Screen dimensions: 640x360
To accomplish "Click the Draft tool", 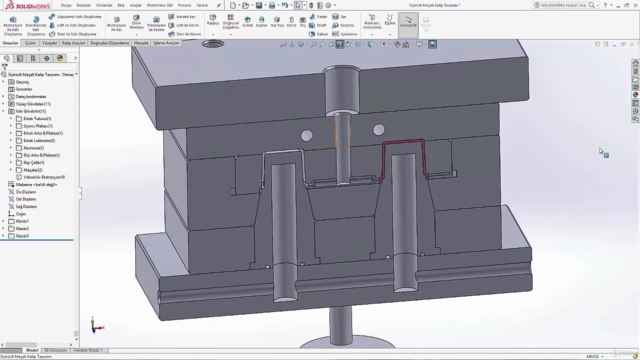I will [318, 25].
